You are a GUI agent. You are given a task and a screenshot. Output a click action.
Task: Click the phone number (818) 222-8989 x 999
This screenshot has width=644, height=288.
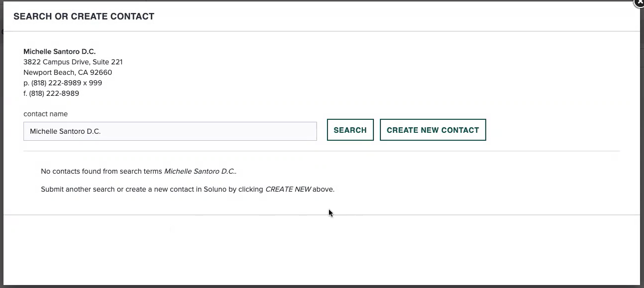click(x=62, y=83)
